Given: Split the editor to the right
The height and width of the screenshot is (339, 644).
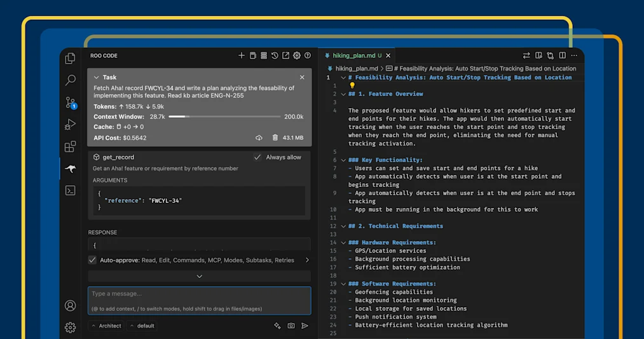Looking at the screenshot, I should pos(562,55).
